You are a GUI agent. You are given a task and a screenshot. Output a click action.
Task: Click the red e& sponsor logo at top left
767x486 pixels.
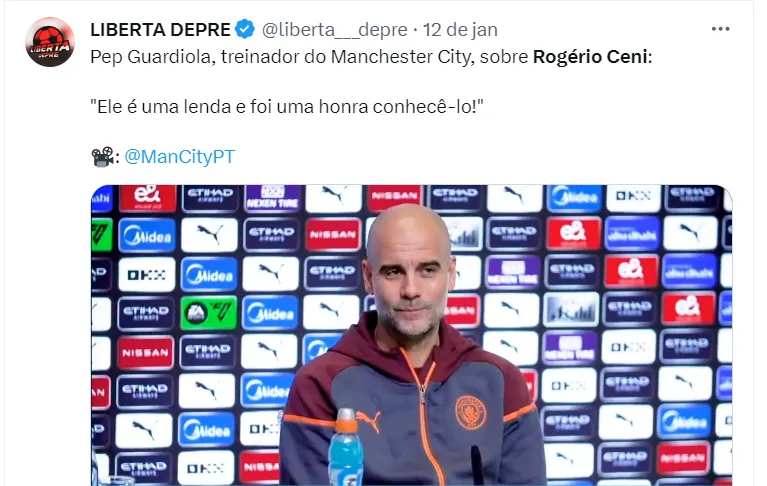pos(148,197)
